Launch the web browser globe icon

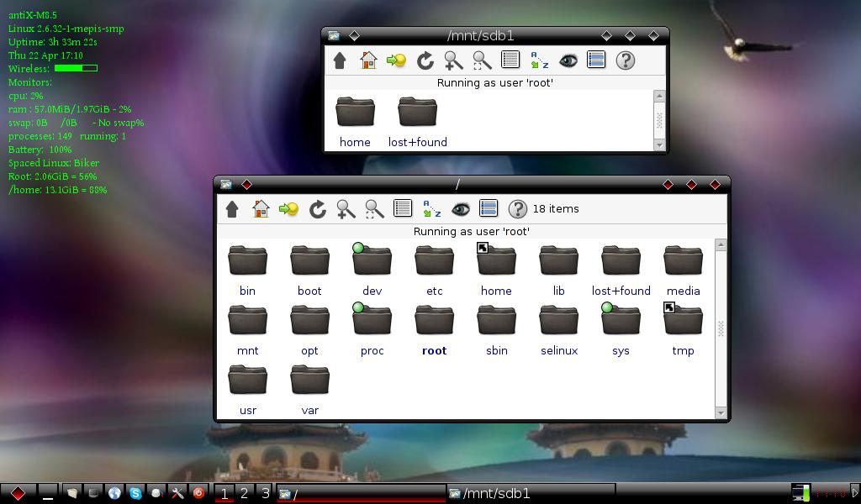(x=114, y=493)
